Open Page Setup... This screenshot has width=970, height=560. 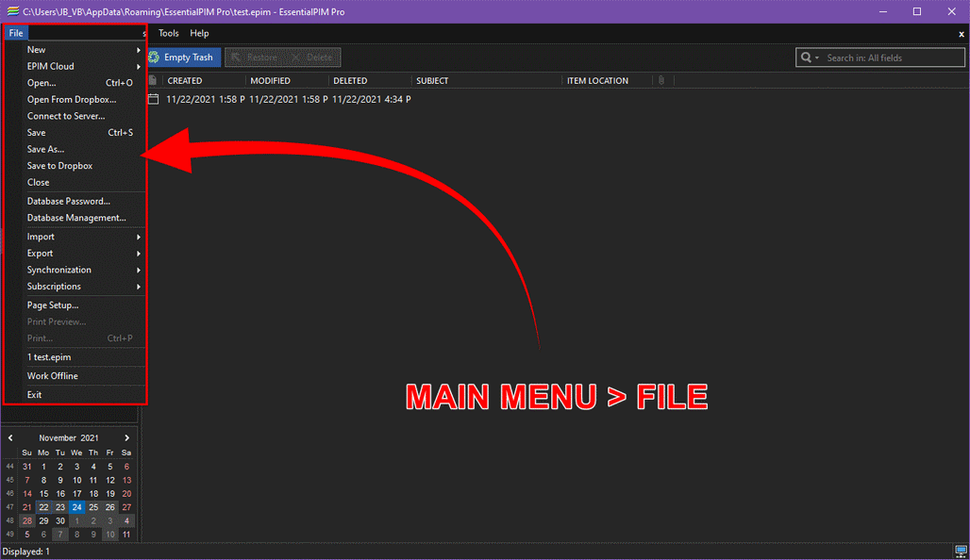[84, 305]
